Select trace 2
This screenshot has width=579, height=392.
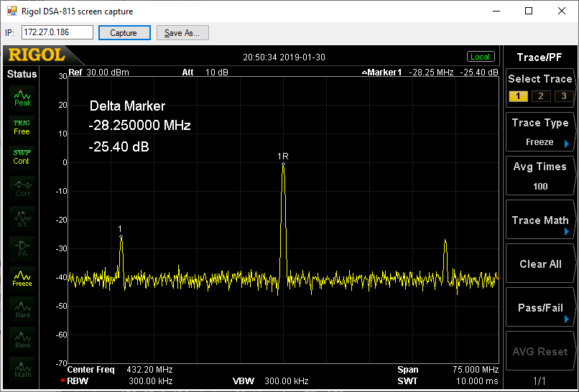(541, 96)
